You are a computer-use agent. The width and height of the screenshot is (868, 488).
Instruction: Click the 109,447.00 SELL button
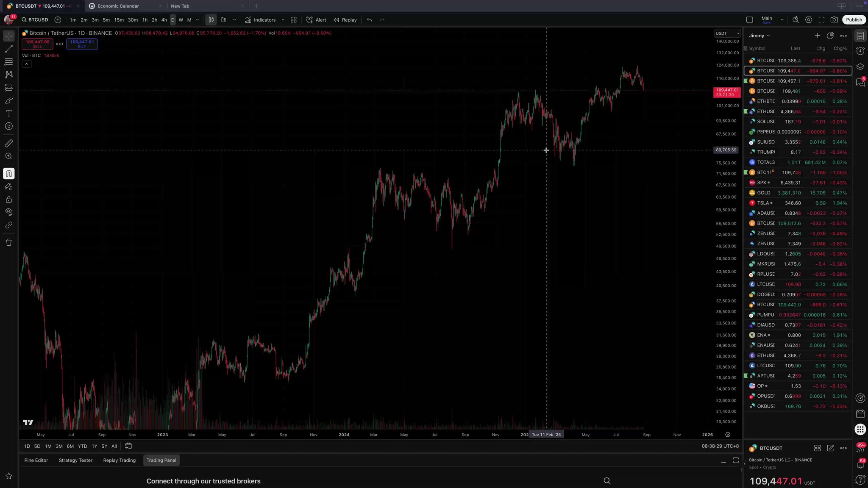click(37, 44)
